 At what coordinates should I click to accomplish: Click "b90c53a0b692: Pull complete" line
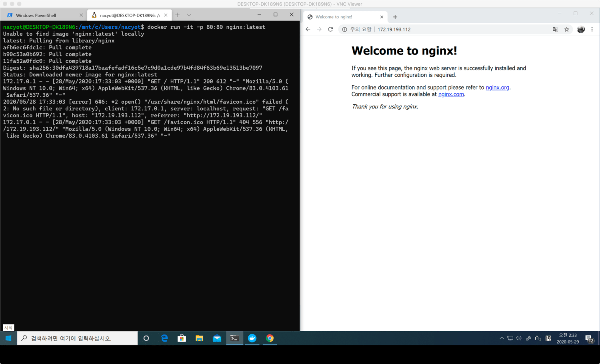[x=47, y=54]
